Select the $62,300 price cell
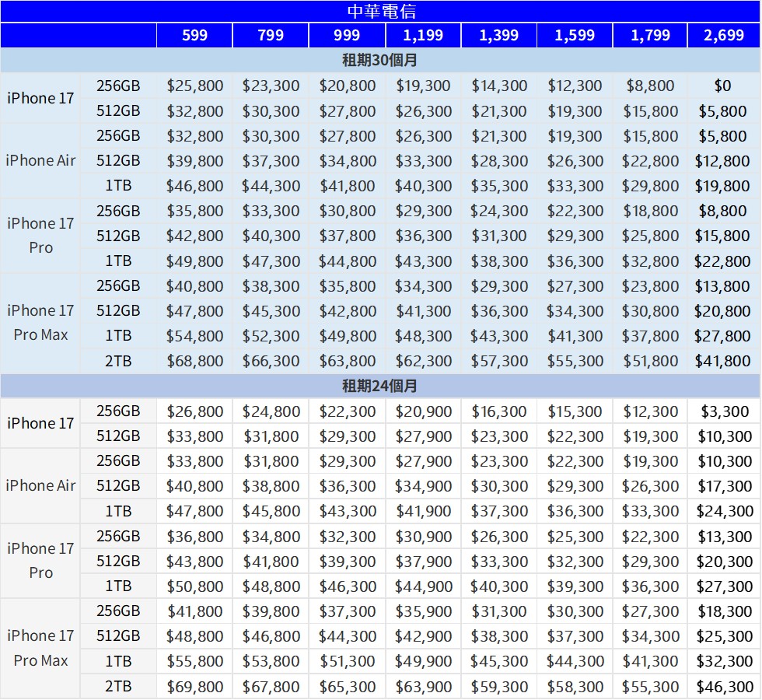The height and width of the screenshot is (700, 762). pos(423,361)
